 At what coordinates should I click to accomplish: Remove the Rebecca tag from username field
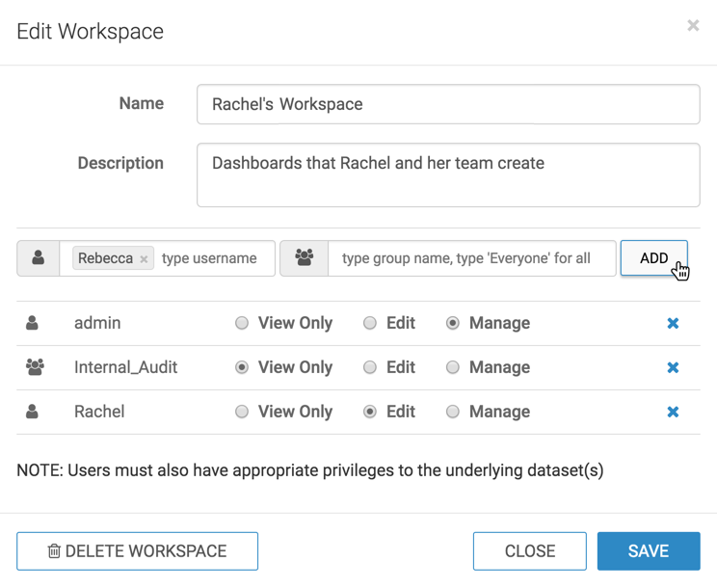(144, 259)
